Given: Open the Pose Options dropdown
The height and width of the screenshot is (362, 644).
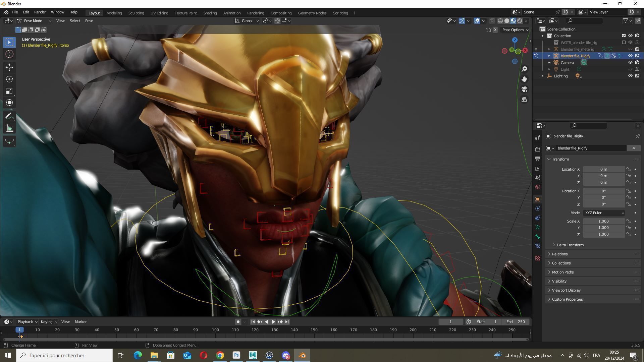Looking at the screenshot, I should [x=515, y=30].
